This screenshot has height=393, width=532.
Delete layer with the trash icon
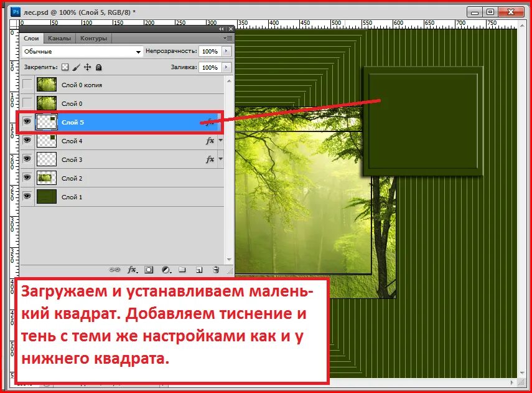(x=216, y=270)
